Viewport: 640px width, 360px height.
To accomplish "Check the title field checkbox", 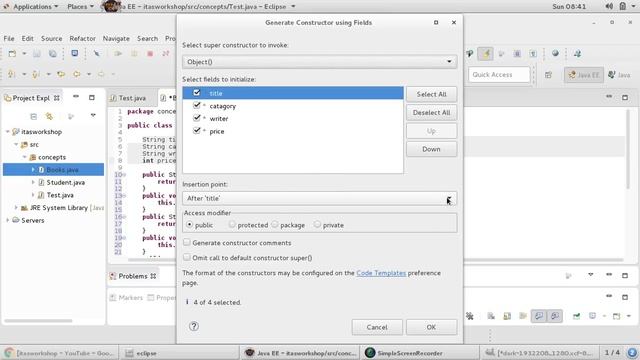I will [x=197, y=93].
